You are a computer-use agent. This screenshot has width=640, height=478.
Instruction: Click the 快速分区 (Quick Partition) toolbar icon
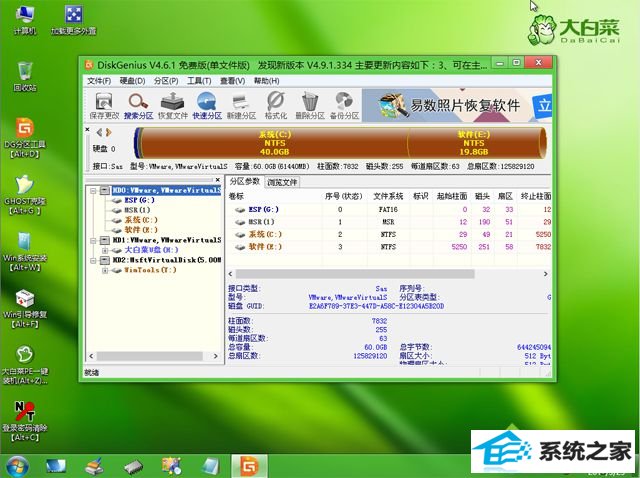[x=208, y=104]
